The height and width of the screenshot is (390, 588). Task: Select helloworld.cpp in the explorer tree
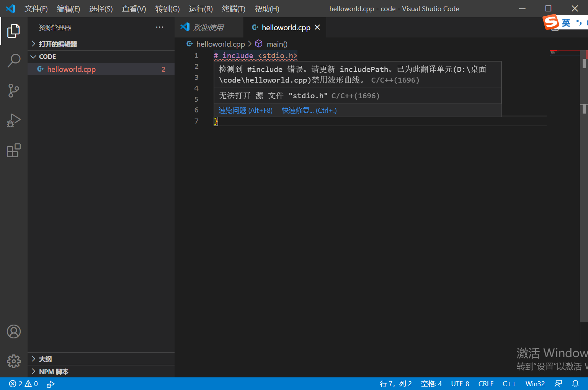tap(101, 69)
